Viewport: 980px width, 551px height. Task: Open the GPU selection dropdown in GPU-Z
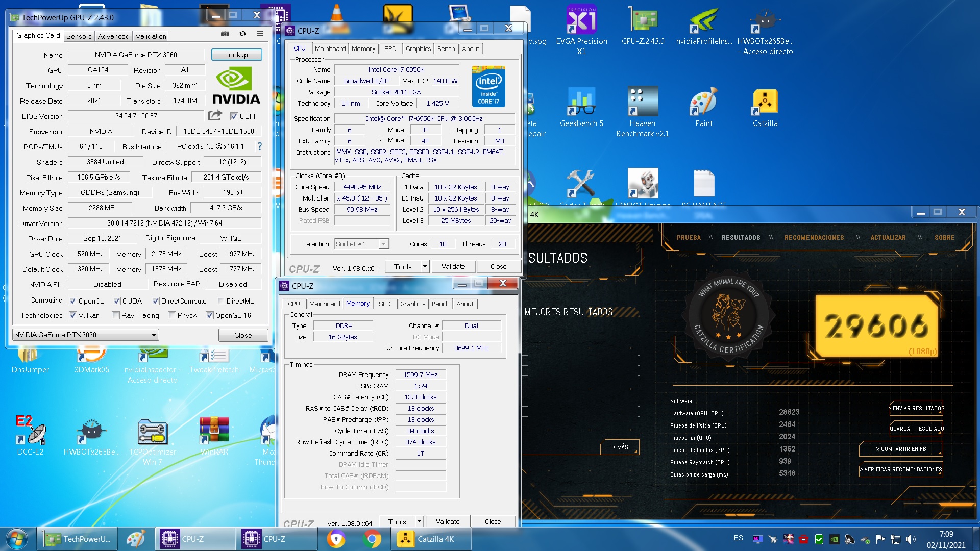coord(86,335)
